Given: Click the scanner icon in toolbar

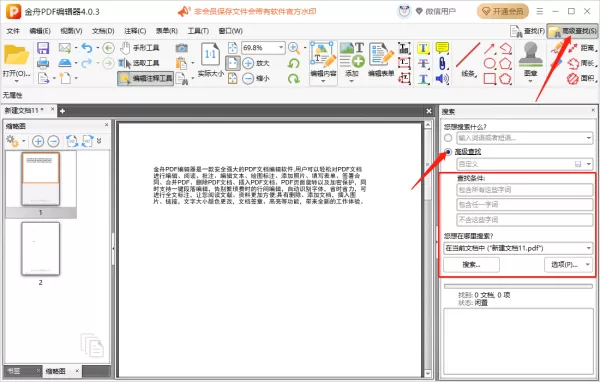Looking at the screenshot, I should [x=65, y=63].
